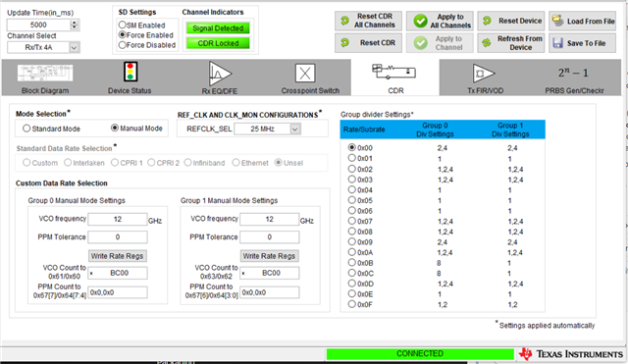
Task: Select the 0x0B rate/subrate radio button
Action: pos(351,263)
